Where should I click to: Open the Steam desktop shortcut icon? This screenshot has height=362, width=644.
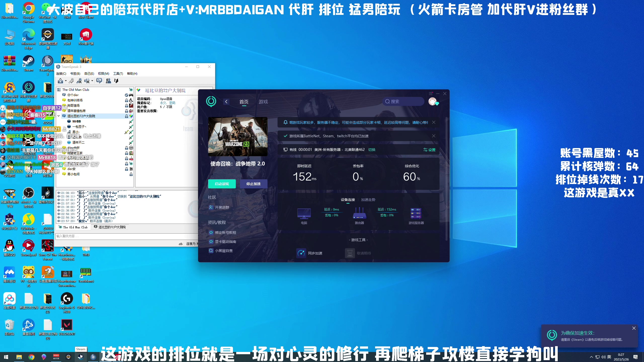tap(28, 64)
